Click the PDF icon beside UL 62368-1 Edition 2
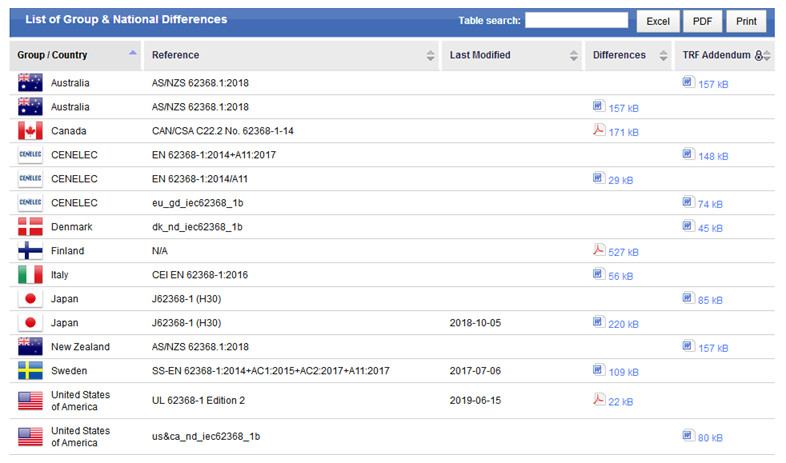The width and height of the screenshot is (786, 463). tap(599, 399)
